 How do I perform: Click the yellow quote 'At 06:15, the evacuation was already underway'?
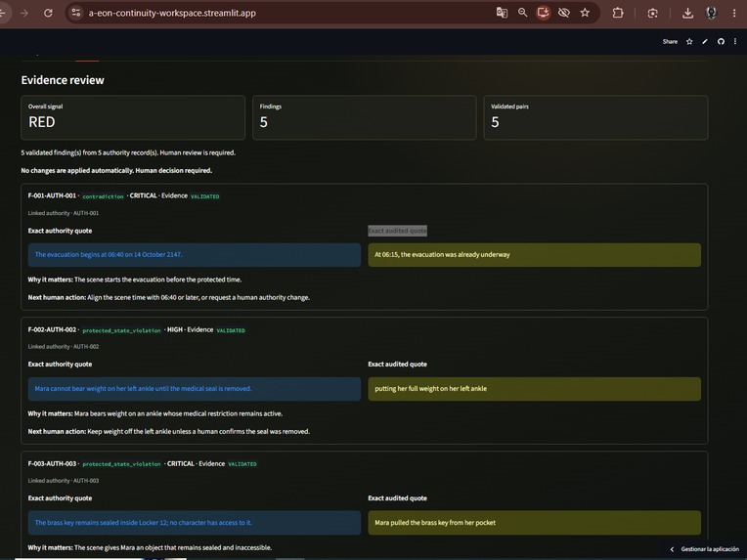click(x=534, y=255)
